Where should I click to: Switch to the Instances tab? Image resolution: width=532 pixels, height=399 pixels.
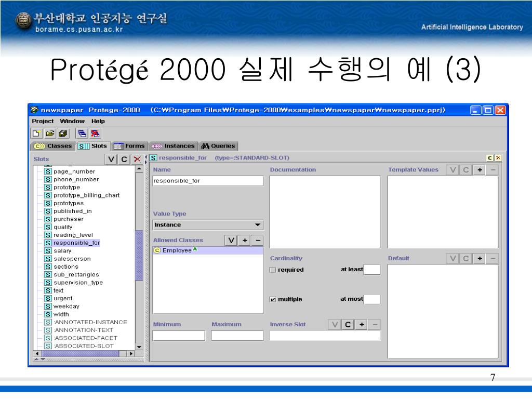click(x=174, y=146)
